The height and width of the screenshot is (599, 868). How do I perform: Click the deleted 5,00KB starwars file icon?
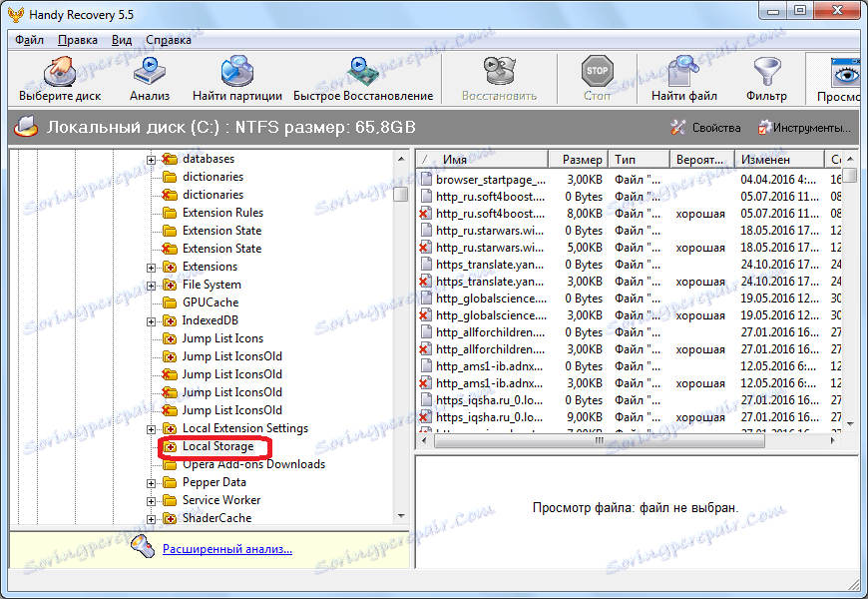tap(425, 248)
